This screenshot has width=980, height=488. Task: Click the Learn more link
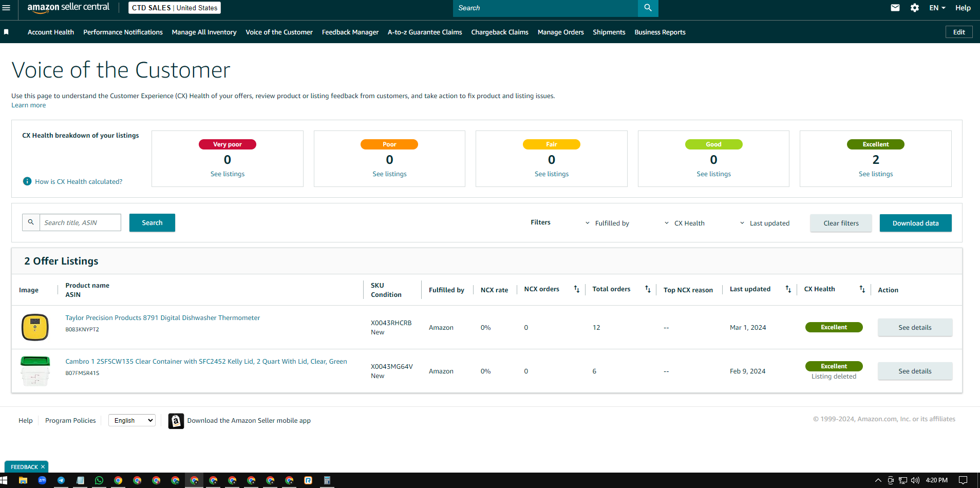29,105
